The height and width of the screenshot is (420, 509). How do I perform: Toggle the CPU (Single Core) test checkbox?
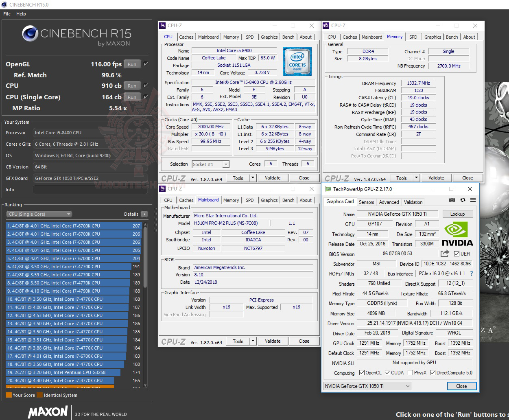(146, 97)
